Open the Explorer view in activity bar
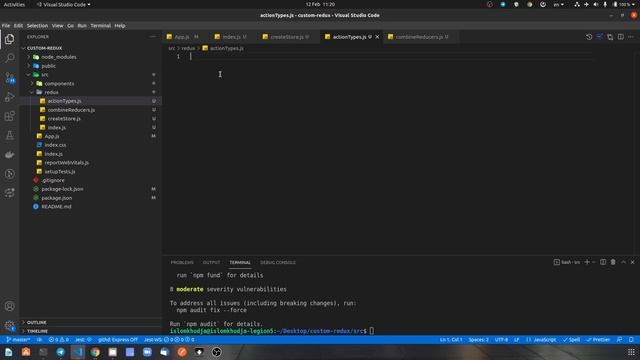Screen dimensions: 640x360 coord(9,39)
